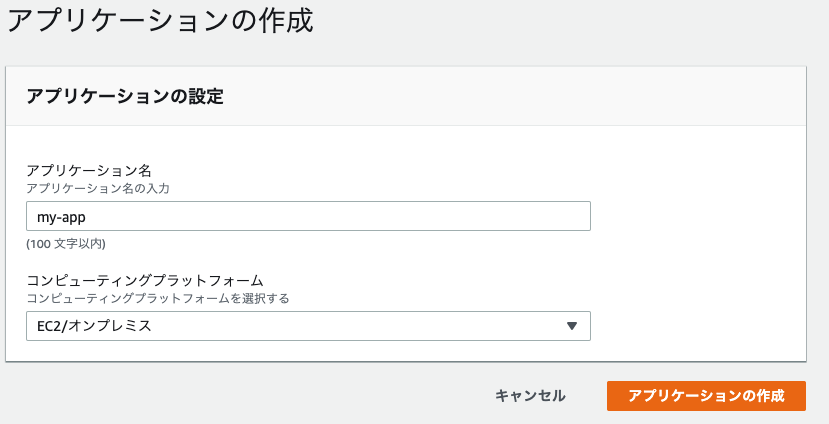Cancel application creation with キャンセル

click(x=530, y=396)
